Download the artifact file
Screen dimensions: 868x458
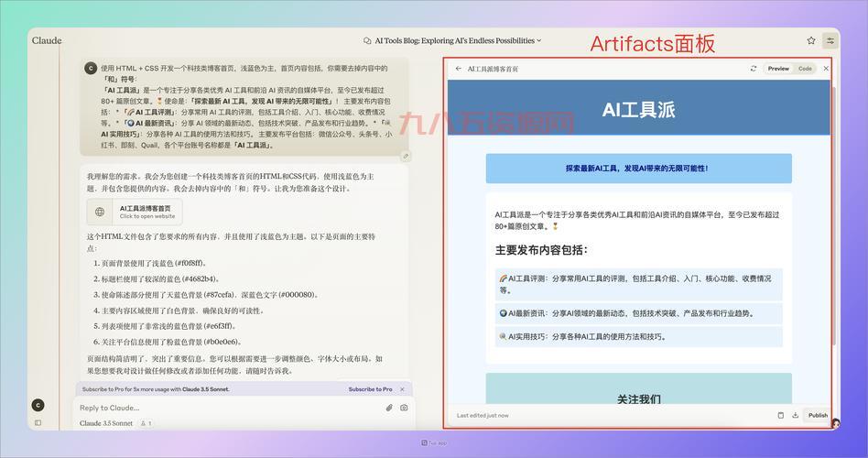tap(796, 415)
